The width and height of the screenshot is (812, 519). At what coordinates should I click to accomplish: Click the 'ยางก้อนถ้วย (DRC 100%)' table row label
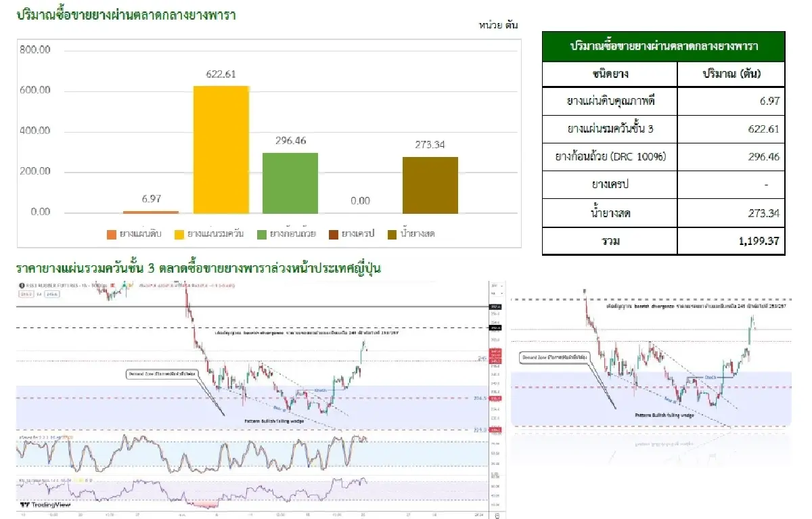[610, 156]
